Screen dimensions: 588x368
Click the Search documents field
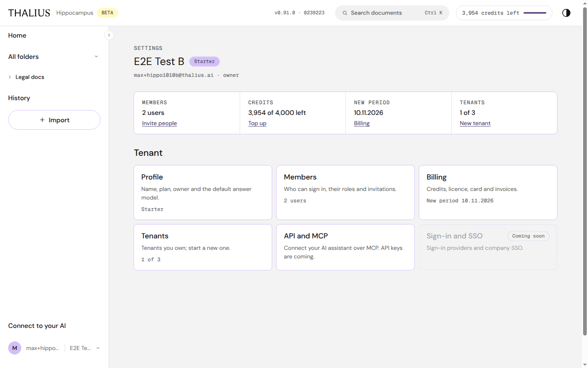[x=392, y=13]
